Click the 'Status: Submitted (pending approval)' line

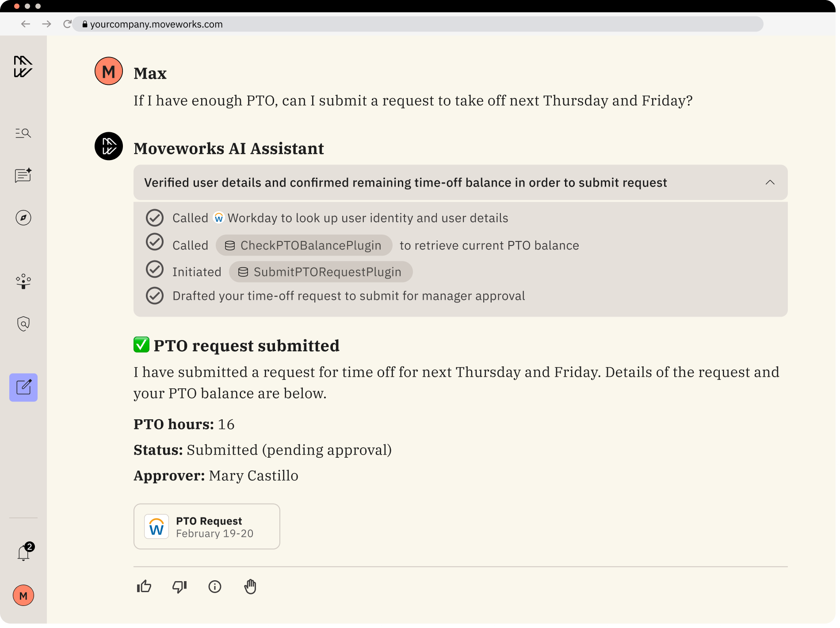click(263, 450)
